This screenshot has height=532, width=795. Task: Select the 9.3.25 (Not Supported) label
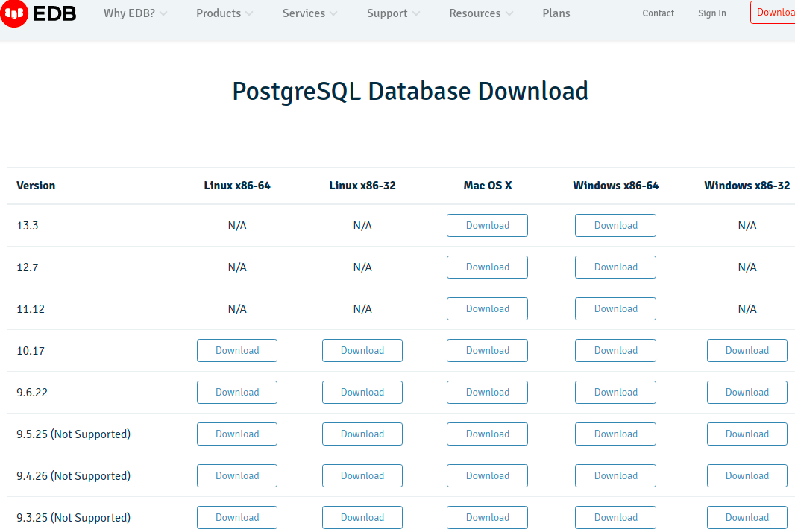point(74,518)
